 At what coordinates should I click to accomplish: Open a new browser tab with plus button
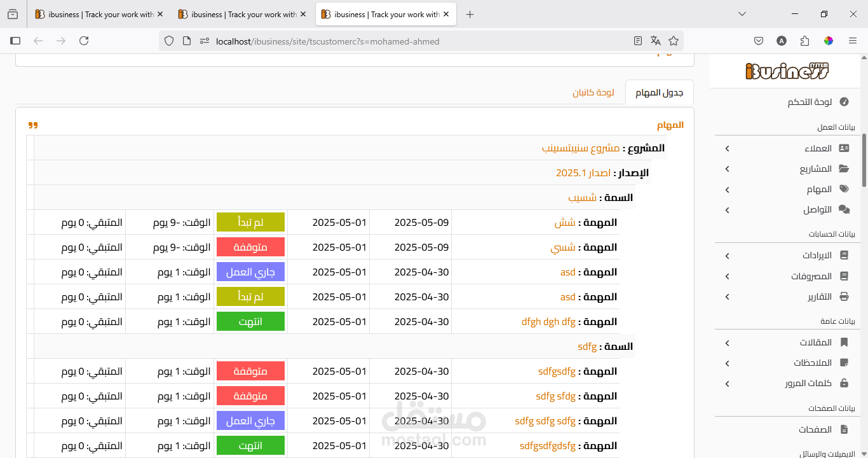(x=470, y=14)
